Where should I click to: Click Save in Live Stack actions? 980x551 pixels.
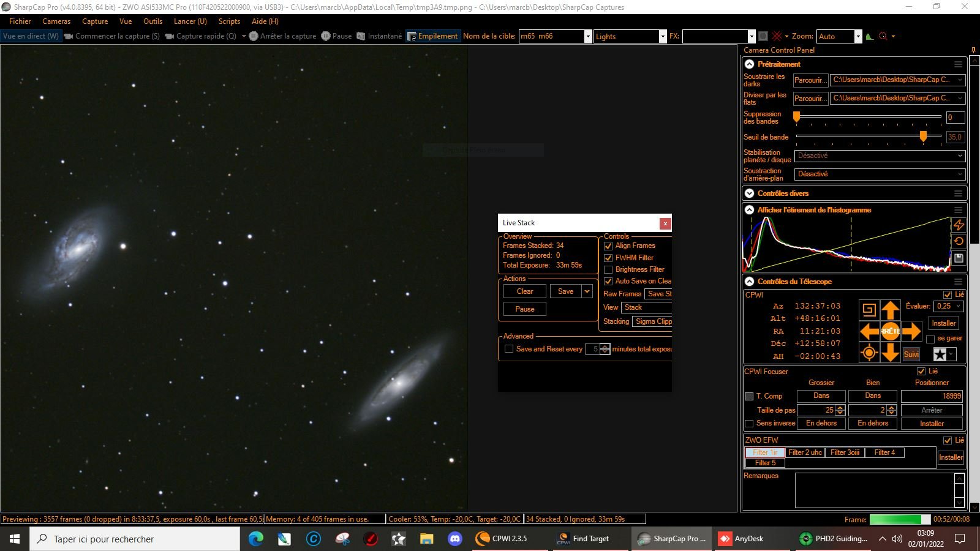(566, 291)
